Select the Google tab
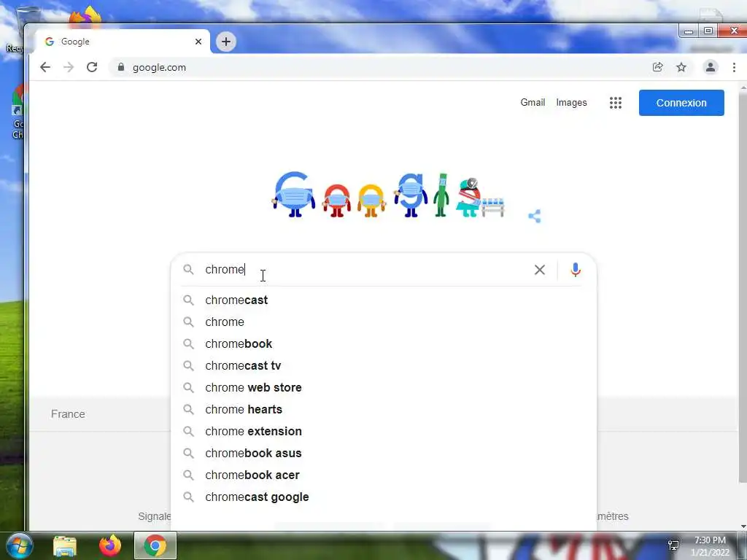 (x=123, y=42)
